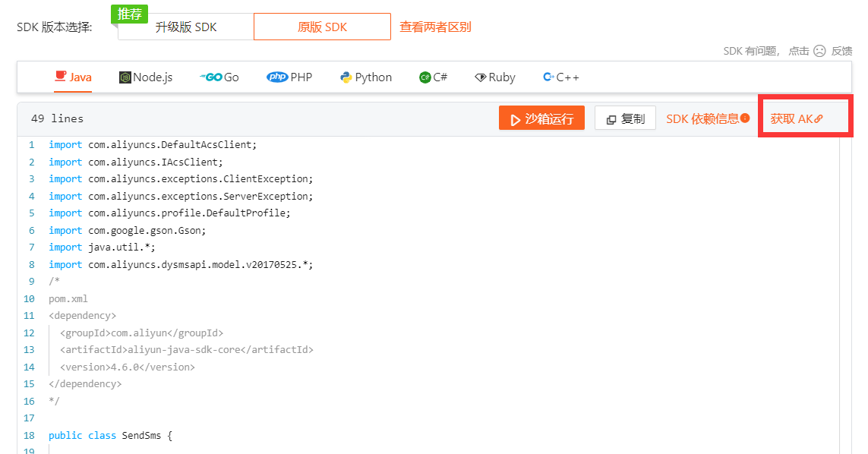Click the link icon next to 获取 AK
The image size is (868, 454).
coord(818,119)
